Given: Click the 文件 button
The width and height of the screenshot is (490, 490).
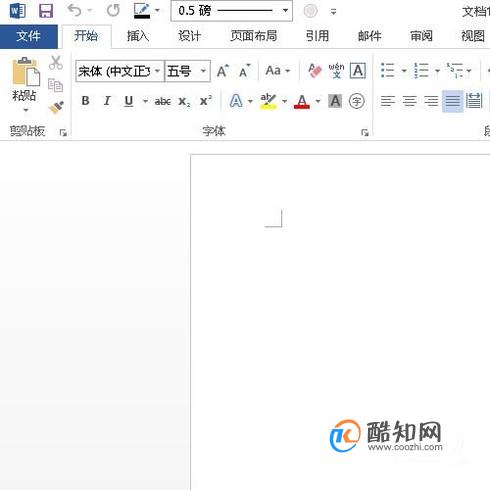Looking at the screenshot, I should coord(29,36).
